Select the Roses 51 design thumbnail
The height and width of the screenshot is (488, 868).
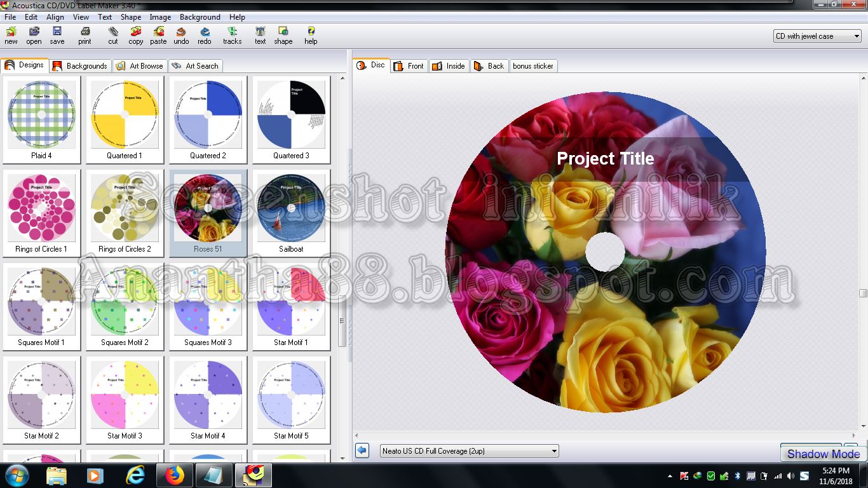point(208,213)
